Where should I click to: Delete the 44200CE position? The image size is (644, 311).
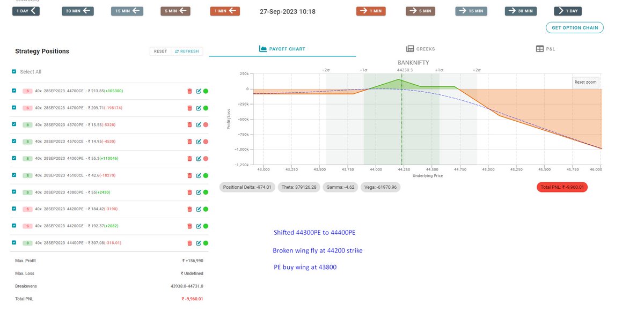tap(189, 226)
